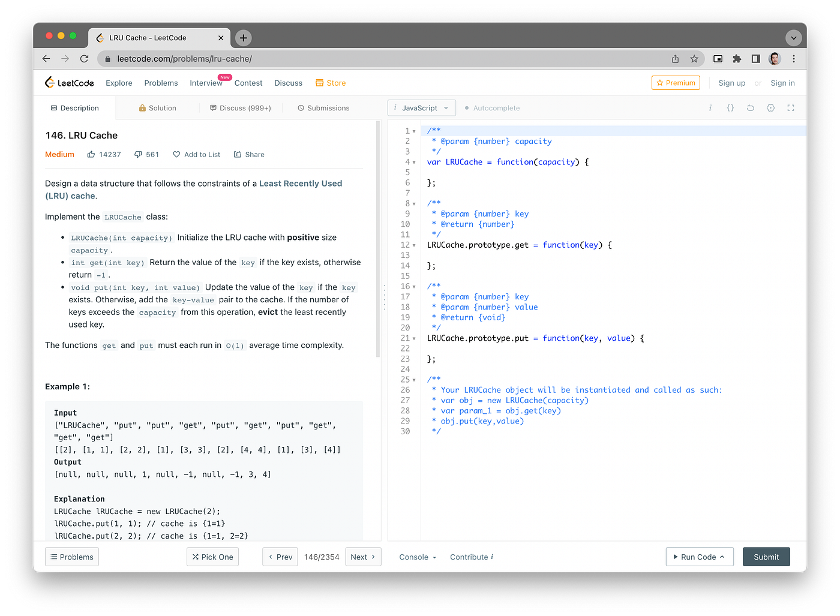Click the thumbs down dislike icon

click(138, 154)
